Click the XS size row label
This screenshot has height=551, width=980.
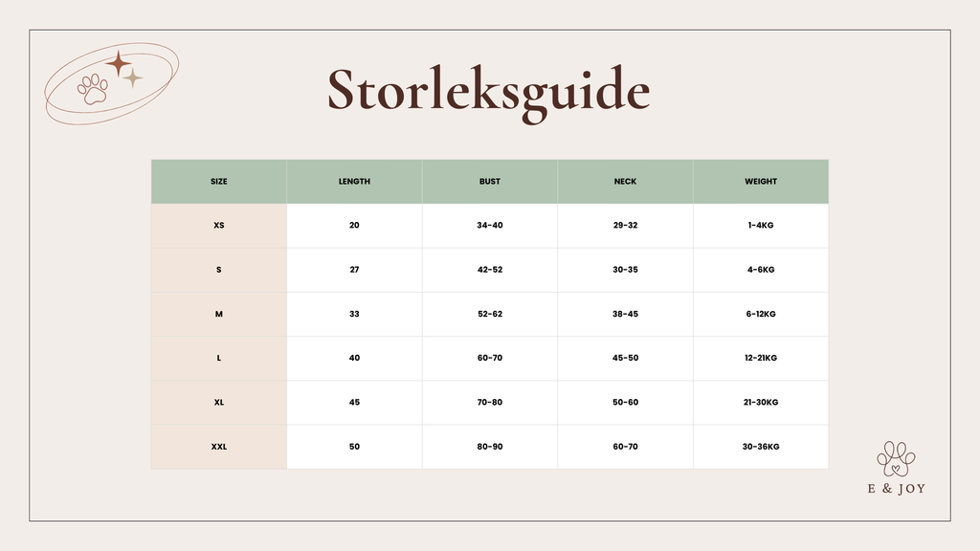pos(219,226)
